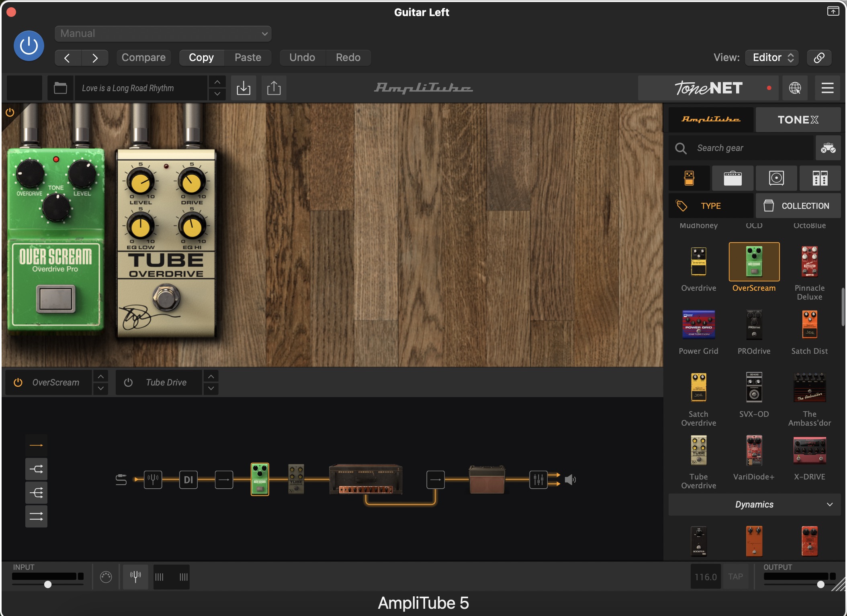This screenshot has width=847, height=616.
Task: Click the DI block in signal chain
Action: tap(188, 479)
